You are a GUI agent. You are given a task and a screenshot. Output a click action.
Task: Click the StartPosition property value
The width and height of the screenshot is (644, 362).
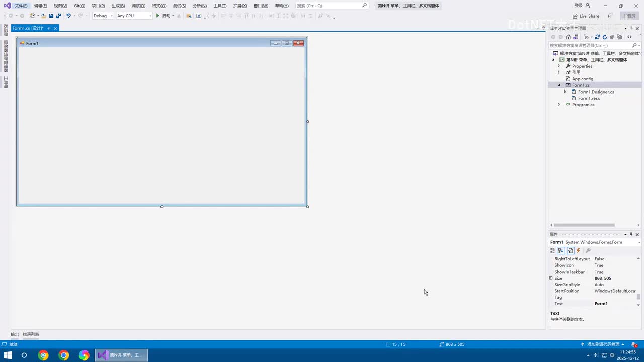click(x=615, y=291)
